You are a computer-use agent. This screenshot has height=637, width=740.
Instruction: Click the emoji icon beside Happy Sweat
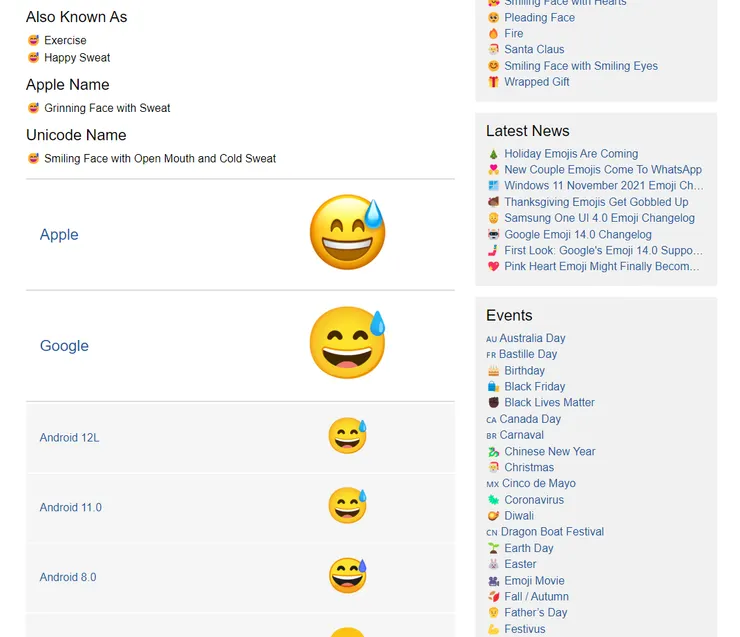[x=33, y=58]
